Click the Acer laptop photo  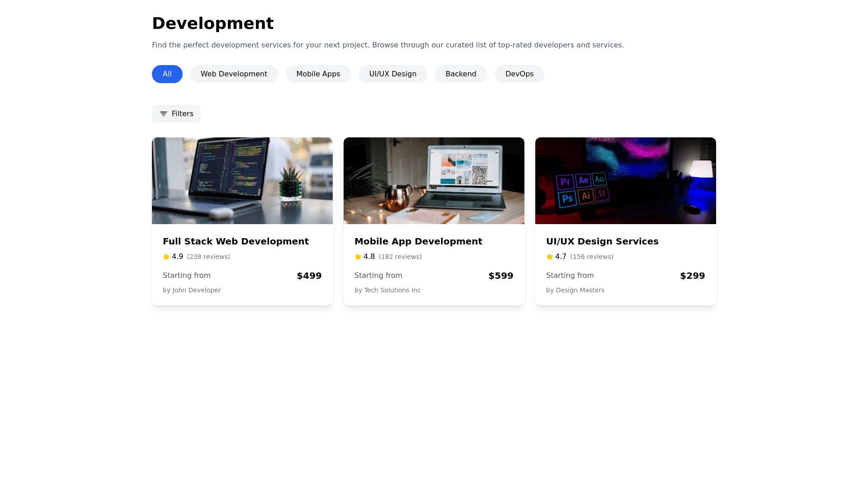pos(434,181)
